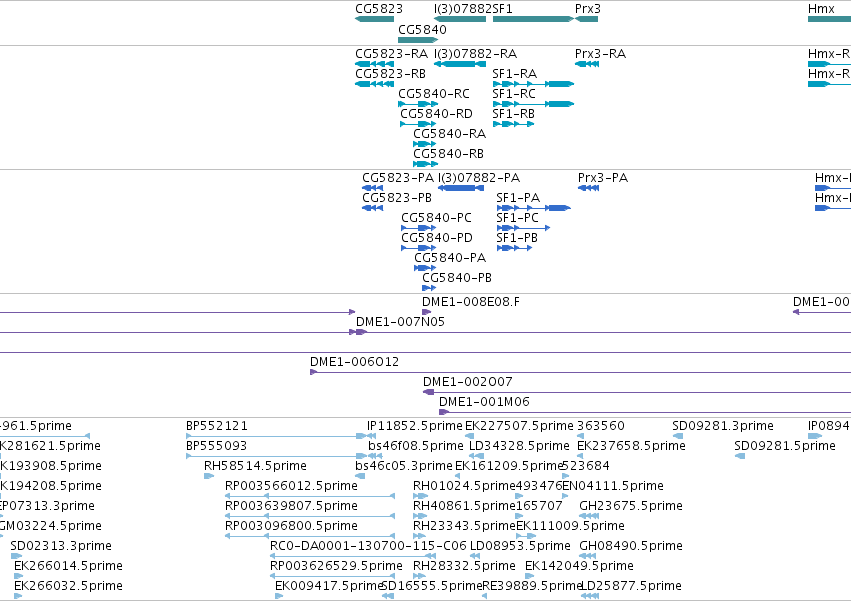Image resolution: width=851 pixels, height=601 pixels.
Task: Click the long SF1 gene arrow bar
Action: pos(534,19)
